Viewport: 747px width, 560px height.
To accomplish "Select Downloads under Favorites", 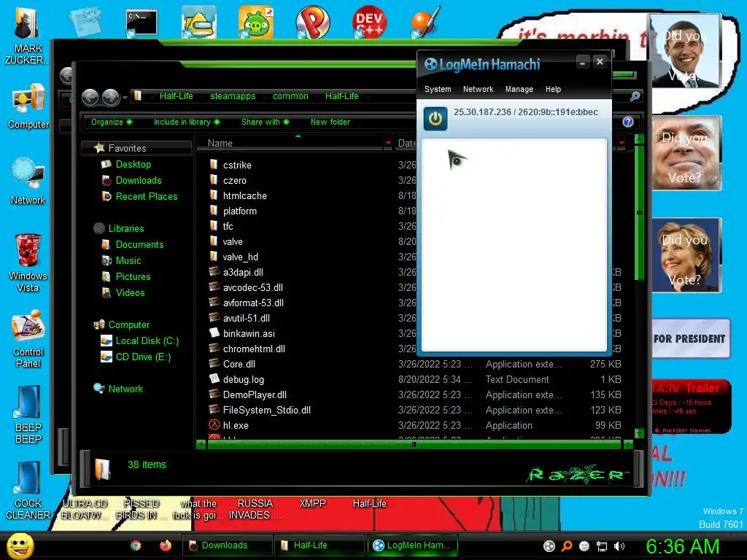I will point(138,181).
